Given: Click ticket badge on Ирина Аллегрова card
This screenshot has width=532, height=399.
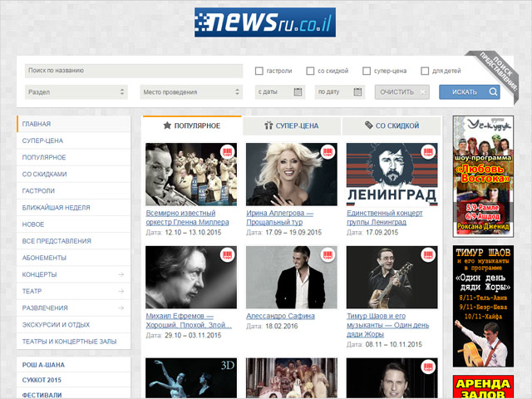Looking at the screenshot, I should coord(328,152).
